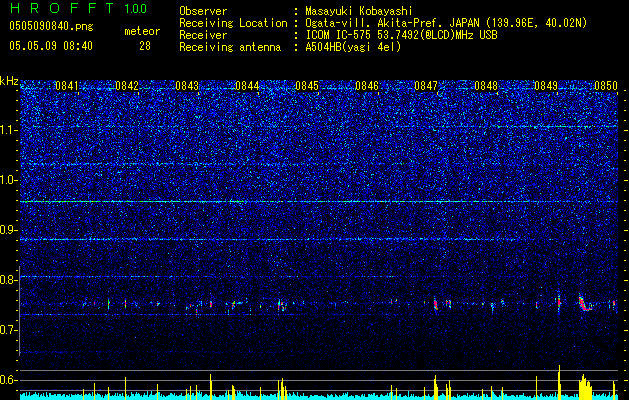Click the meteor count value 28
Image resolution: width=629 pixels, height=400 pixels.
[x=145, y=46]
